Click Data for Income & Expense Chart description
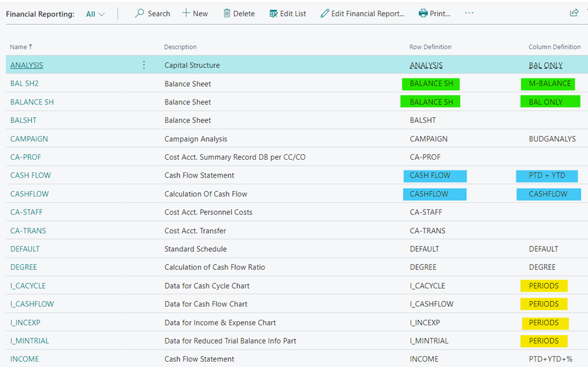This screenshot has height=367, width=588. click(220, 322)
